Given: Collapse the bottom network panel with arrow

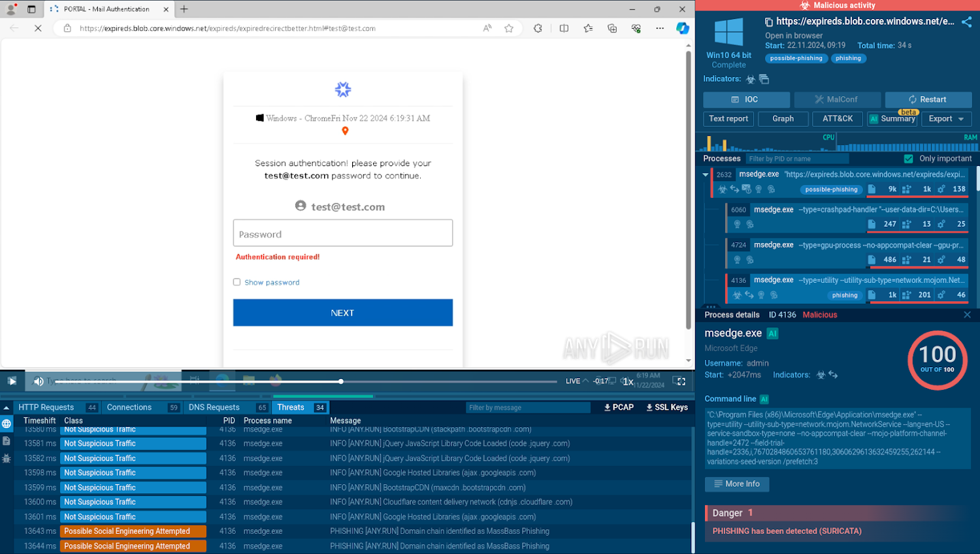Looking at the screenshot, I should [x=7, y=408].
